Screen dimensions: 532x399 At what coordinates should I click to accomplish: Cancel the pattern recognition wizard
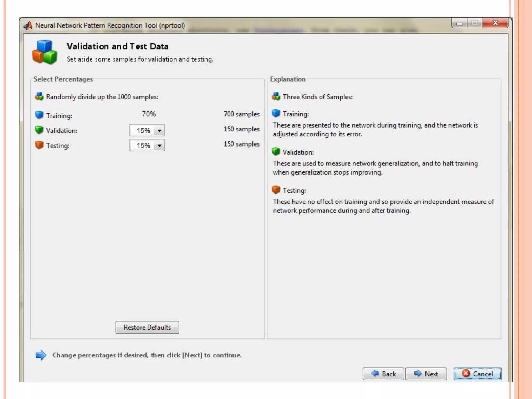[x=477, y=374]
